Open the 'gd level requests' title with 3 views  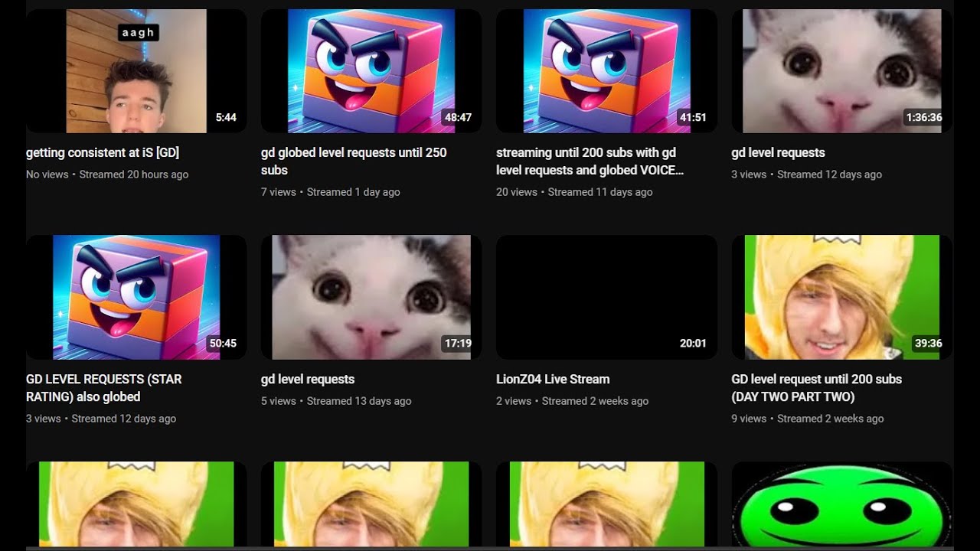778,152
